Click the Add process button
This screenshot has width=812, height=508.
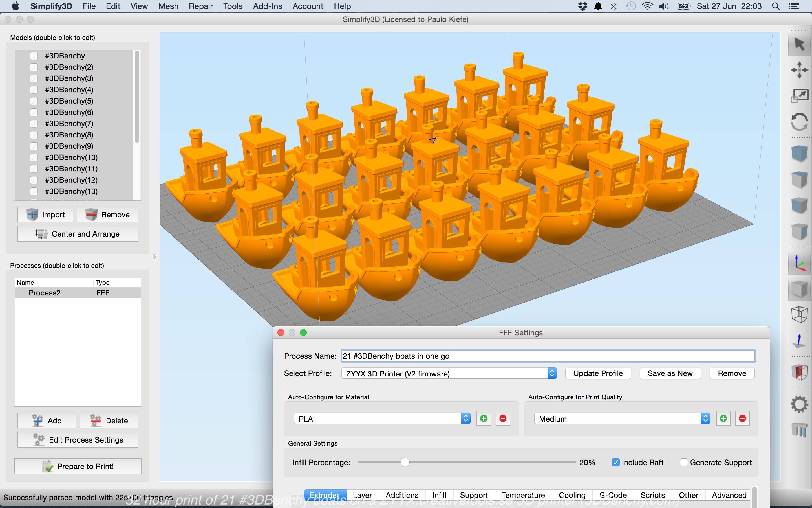coord(47,420)
